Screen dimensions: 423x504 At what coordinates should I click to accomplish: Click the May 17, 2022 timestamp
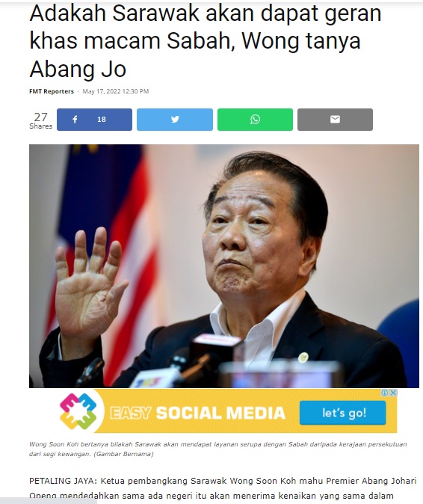click(x=116, y=91)
